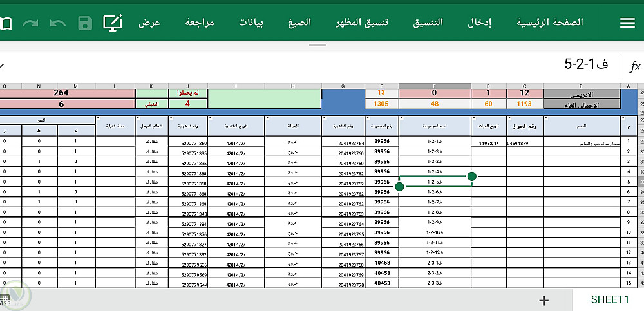Select column E header

tap(435, 86)
